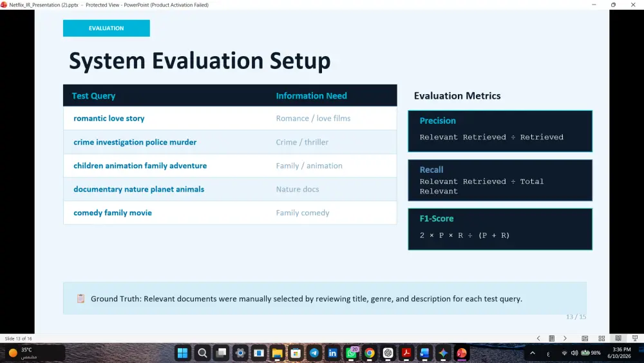Go to the next slide arrow
Screen dimensions: 644x363
coord(565,338)
